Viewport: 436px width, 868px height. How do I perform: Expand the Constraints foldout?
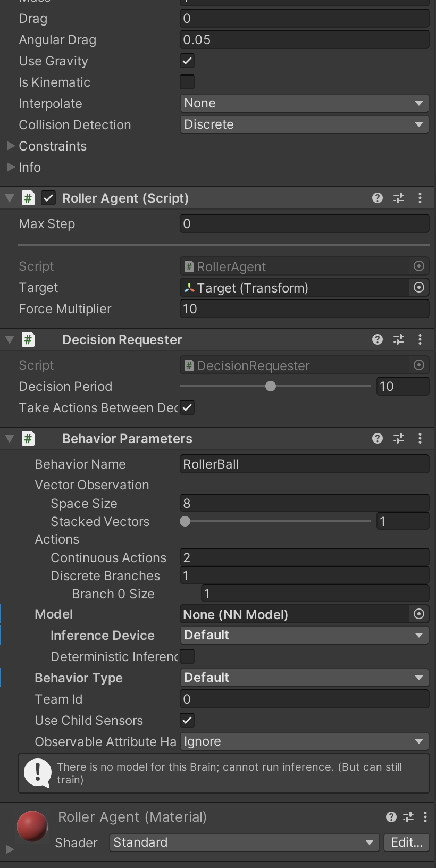pos(10,146)
